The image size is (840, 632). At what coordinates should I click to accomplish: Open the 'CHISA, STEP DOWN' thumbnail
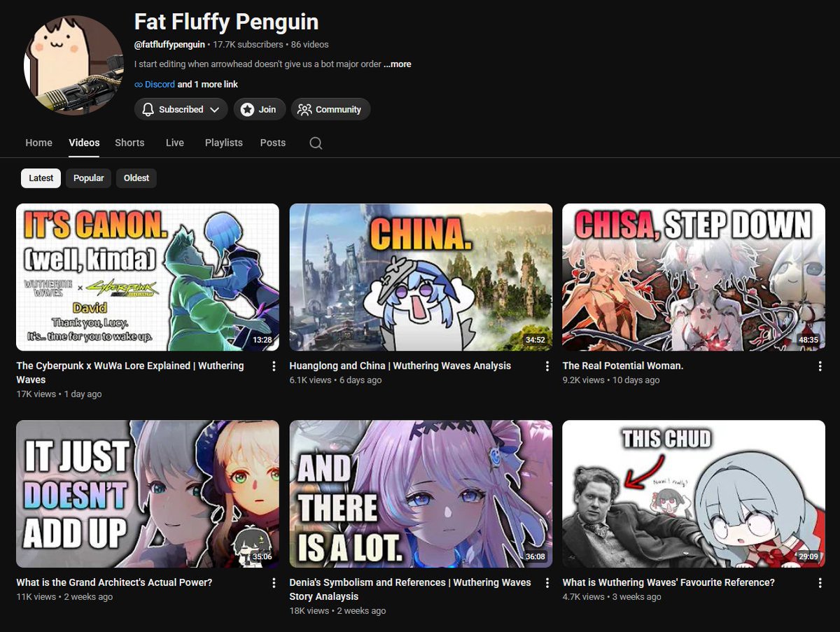[x=694, y=277]
